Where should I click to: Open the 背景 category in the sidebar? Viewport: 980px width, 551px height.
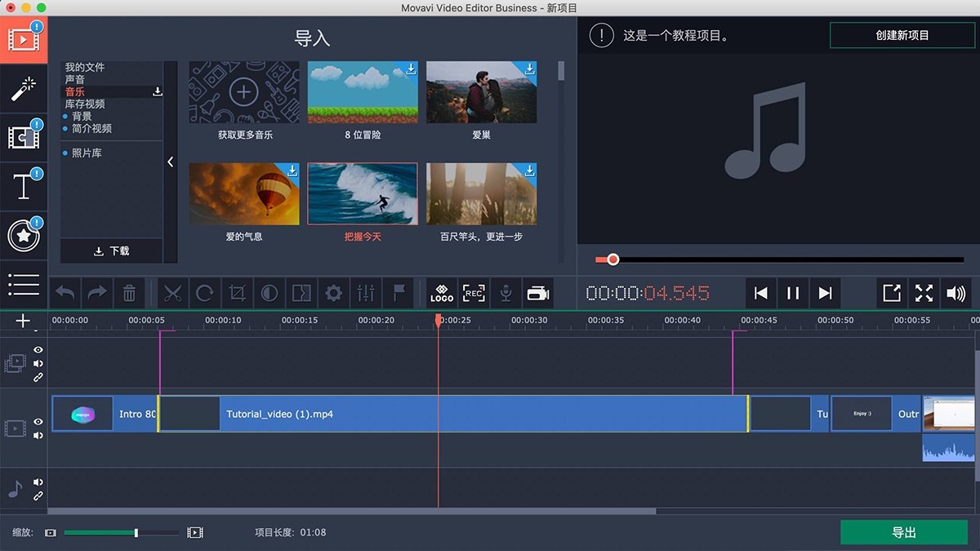coord(82,117)
